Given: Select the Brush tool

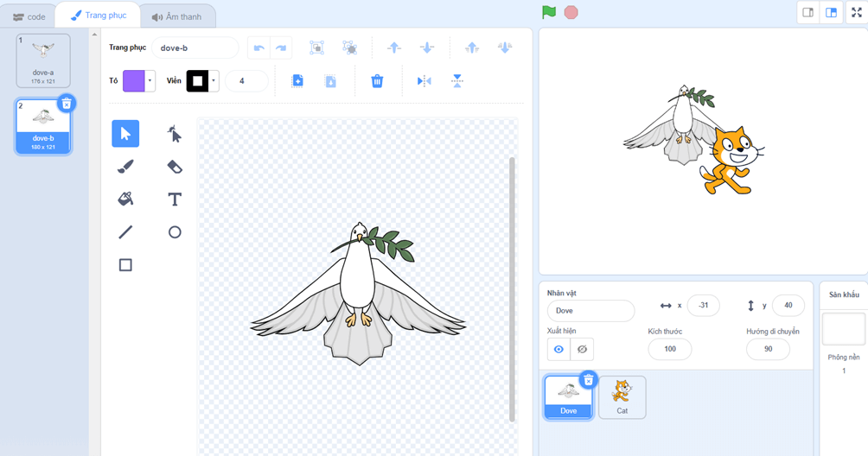Looking at the screenshot, I should tap(125, 167).
